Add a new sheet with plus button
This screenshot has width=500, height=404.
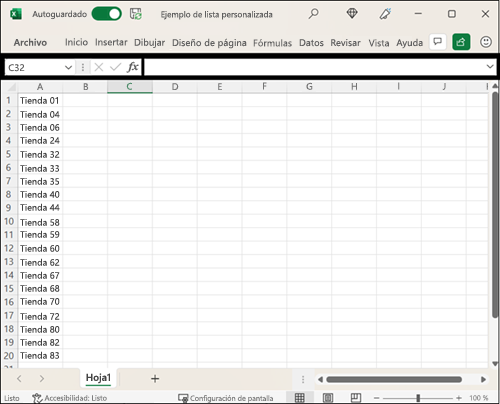(155, 379)
